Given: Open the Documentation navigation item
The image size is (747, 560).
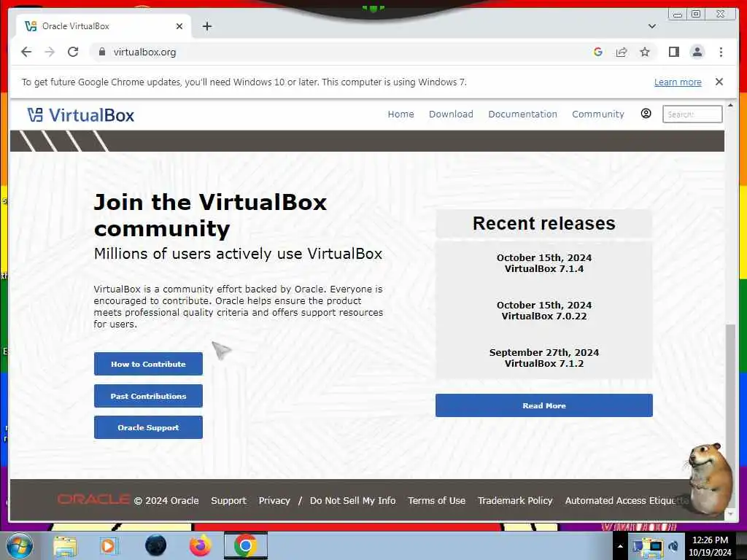Looking at the screenshot, I should (x=522, y=114).
